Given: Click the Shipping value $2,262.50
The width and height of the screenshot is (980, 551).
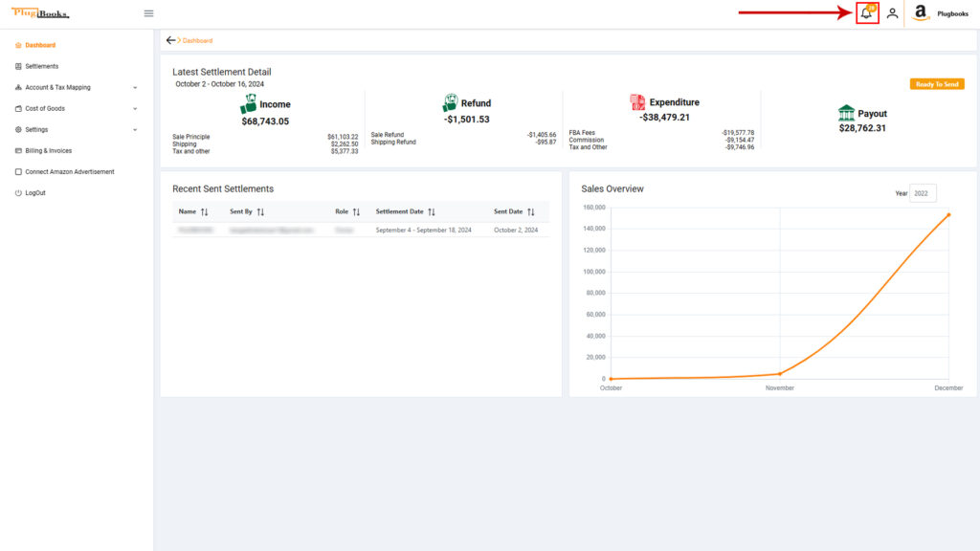Looking at the screenshot, I should (x=345, y=144).
